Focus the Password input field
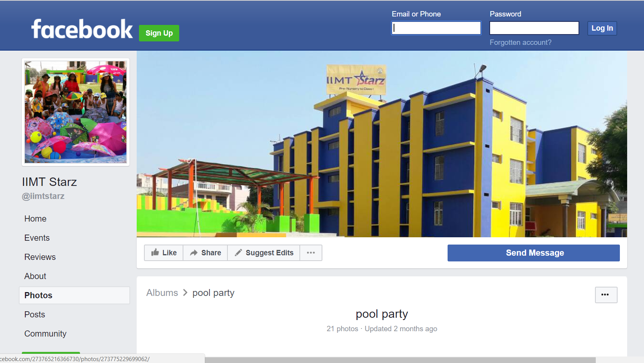The image size is (644, 363). [x=534, y=28]
